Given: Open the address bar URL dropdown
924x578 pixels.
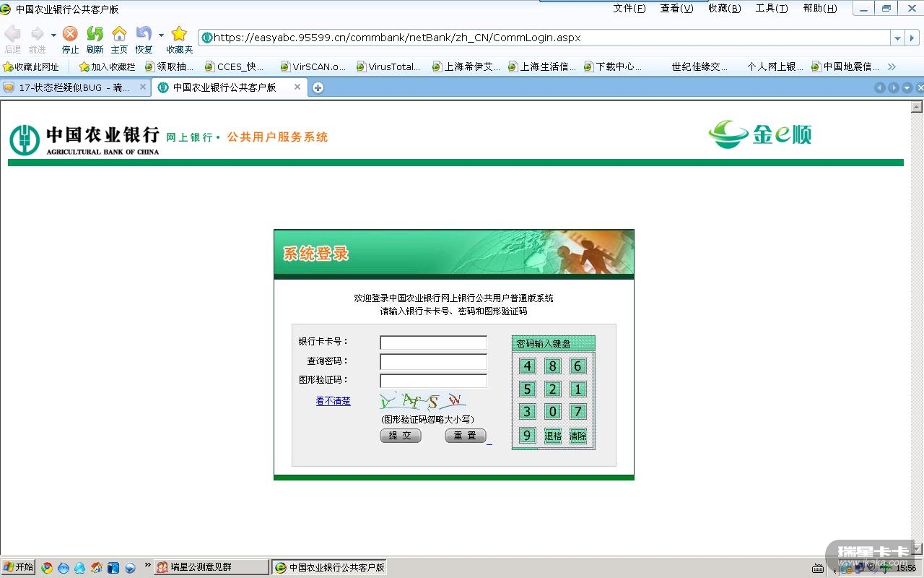Looking at the screenshot, I should pos(898,38).
